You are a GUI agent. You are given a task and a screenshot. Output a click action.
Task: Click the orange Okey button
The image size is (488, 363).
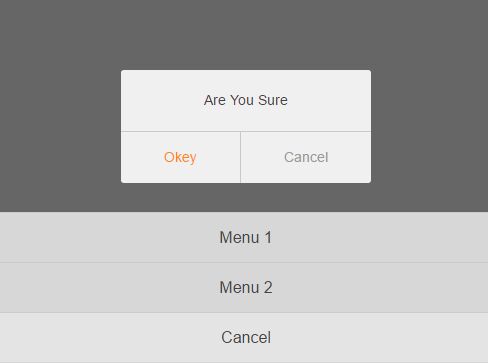[180, 157]
